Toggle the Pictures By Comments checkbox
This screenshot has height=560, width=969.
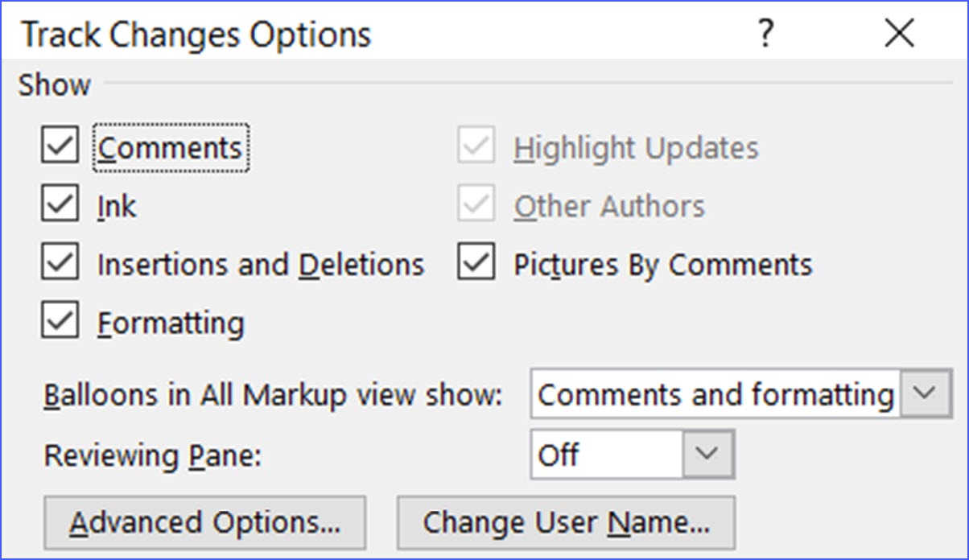click(x=476, y=265)
